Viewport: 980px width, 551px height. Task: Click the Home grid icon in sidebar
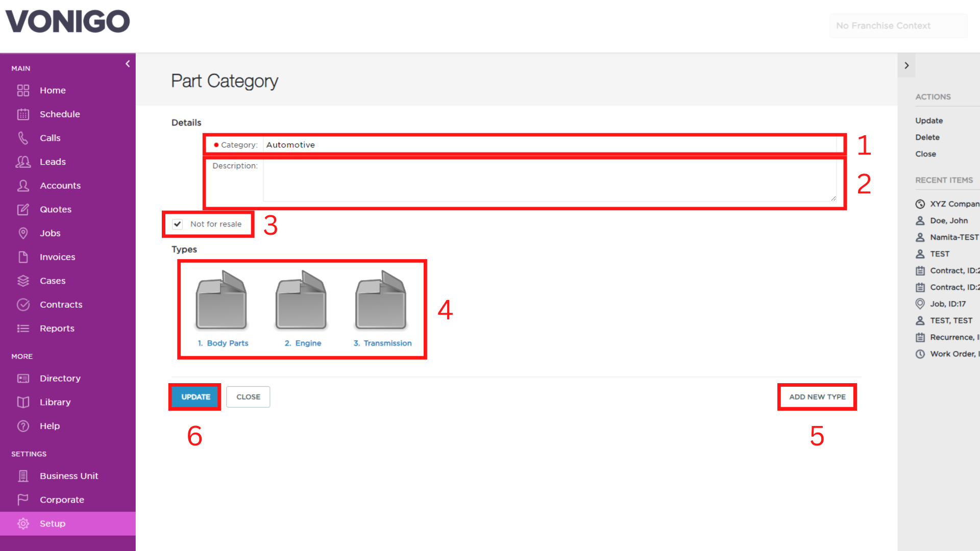[x=23, y=90]
